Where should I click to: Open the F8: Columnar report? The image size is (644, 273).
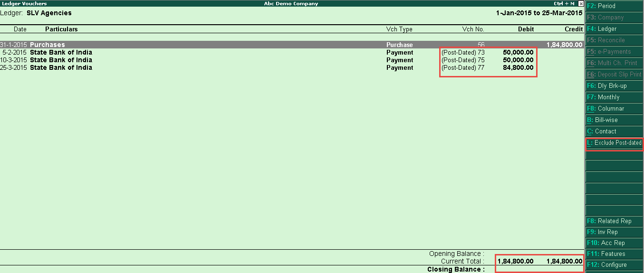pyautogui.click(x=615, y=109)
